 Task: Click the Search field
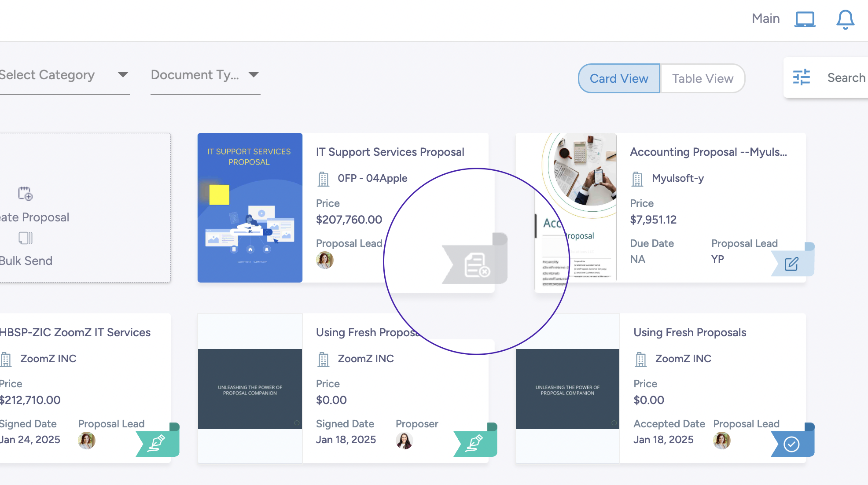[846, 78]
